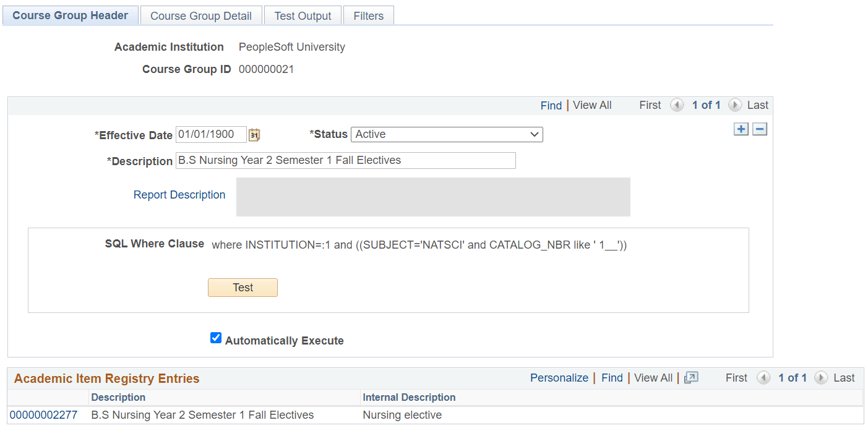This screenshot has height=428, width=868.
Task: Show next row arrow in Registry Entries grid
Action: [x=821, y=378]
